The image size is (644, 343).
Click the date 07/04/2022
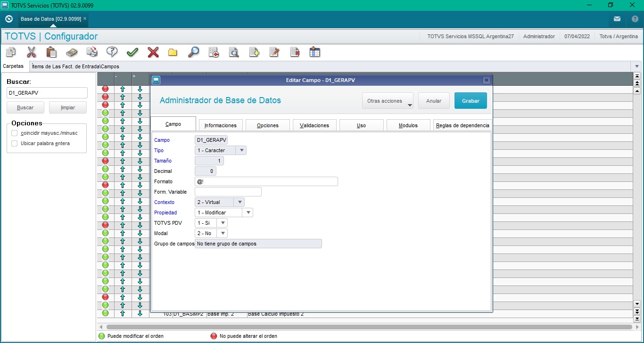[x=577, y=36]
